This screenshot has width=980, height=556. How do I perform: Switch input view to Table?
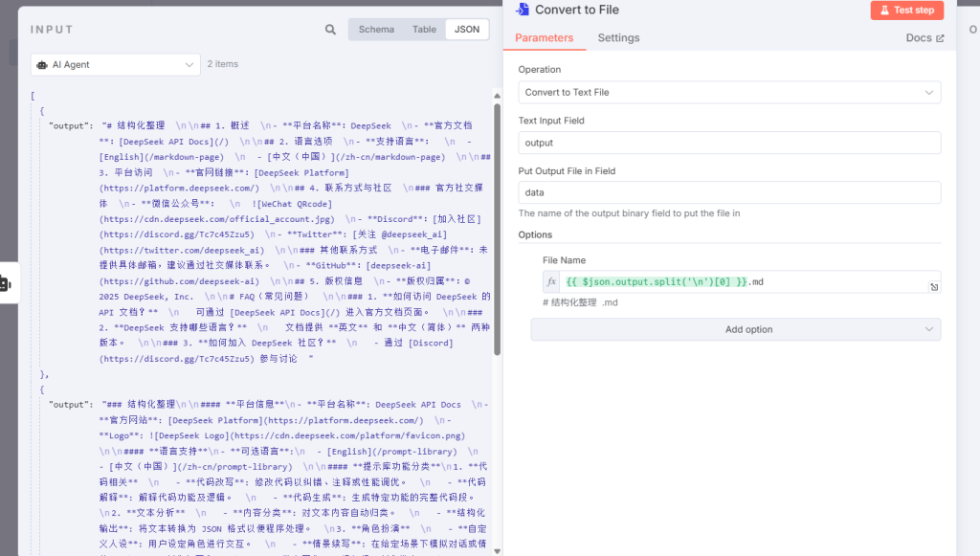(424, 30)
